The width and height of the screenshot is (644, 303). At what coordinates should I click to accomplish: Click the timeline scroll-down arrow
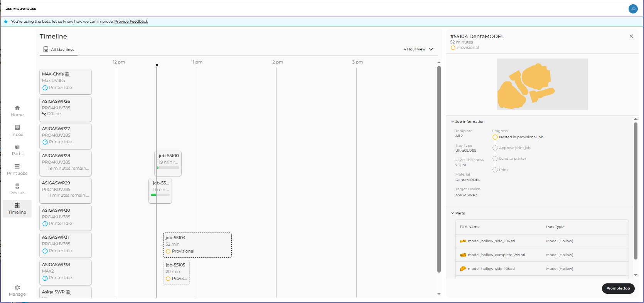pyautogui.click(x=439, y=294)
